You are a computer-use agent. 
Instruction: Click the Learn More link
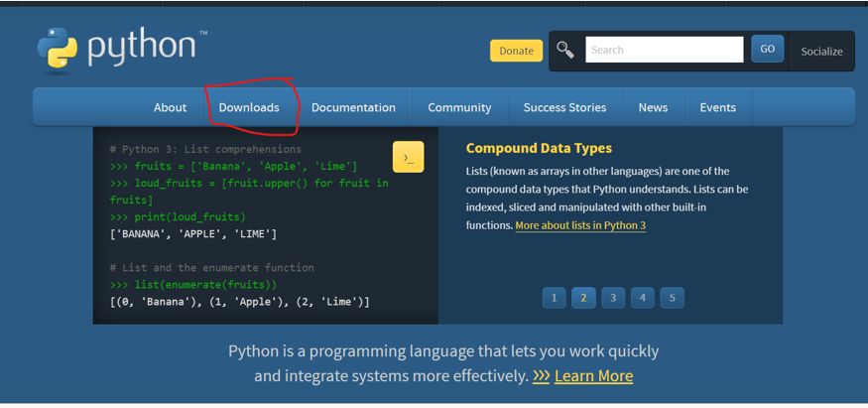click(x=593, y=376)
